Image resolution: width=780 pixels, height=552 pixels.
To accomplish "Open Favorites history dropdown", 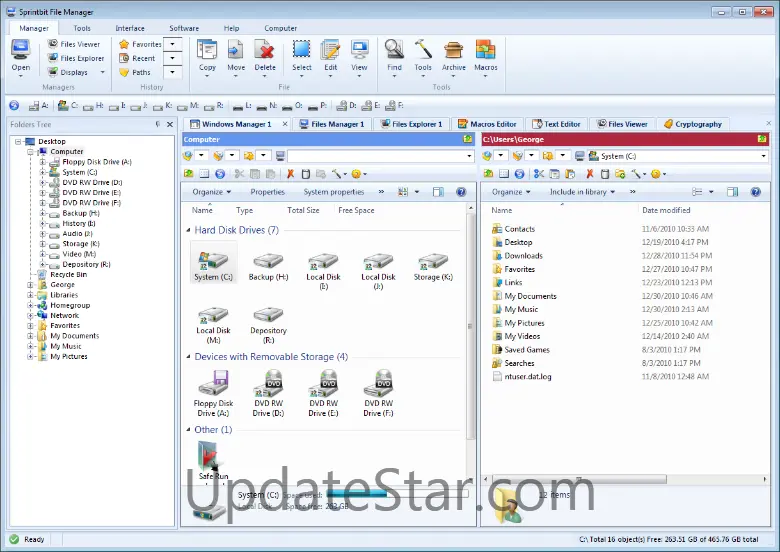I will [173, 44].
